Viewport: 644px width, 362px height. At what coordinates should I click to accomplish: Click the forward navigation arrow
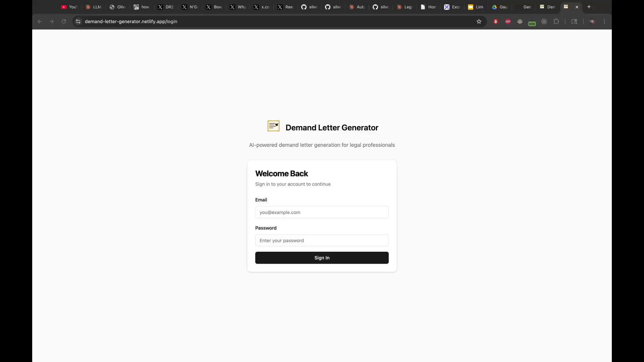[x=51, y=21]
